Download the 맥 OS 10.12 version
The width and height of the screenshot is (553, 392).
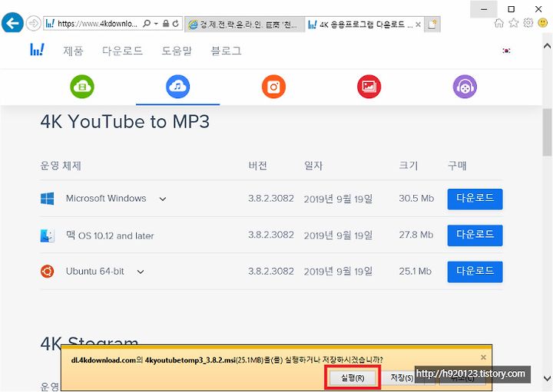tap(475, 236)
